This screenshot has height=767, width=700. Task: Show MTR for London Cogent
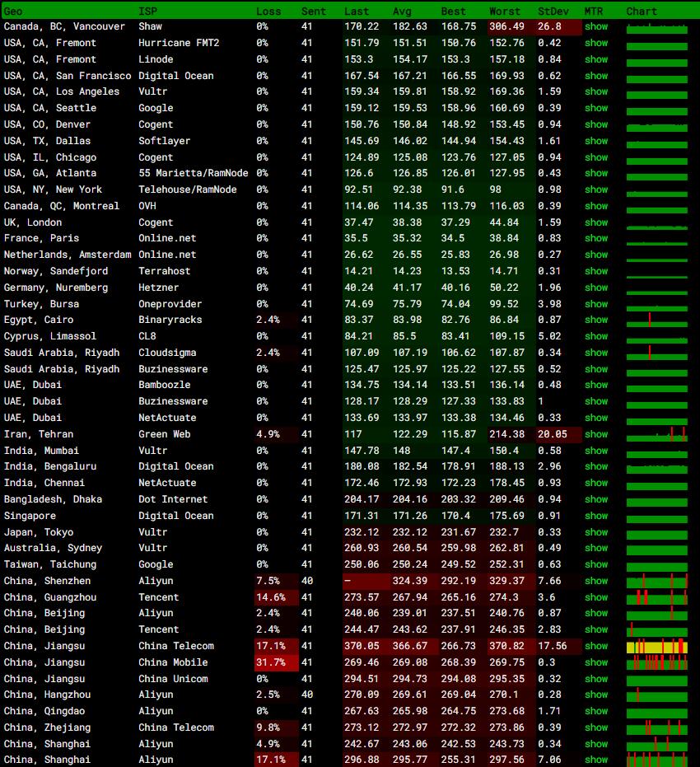[x=596, y=222]
